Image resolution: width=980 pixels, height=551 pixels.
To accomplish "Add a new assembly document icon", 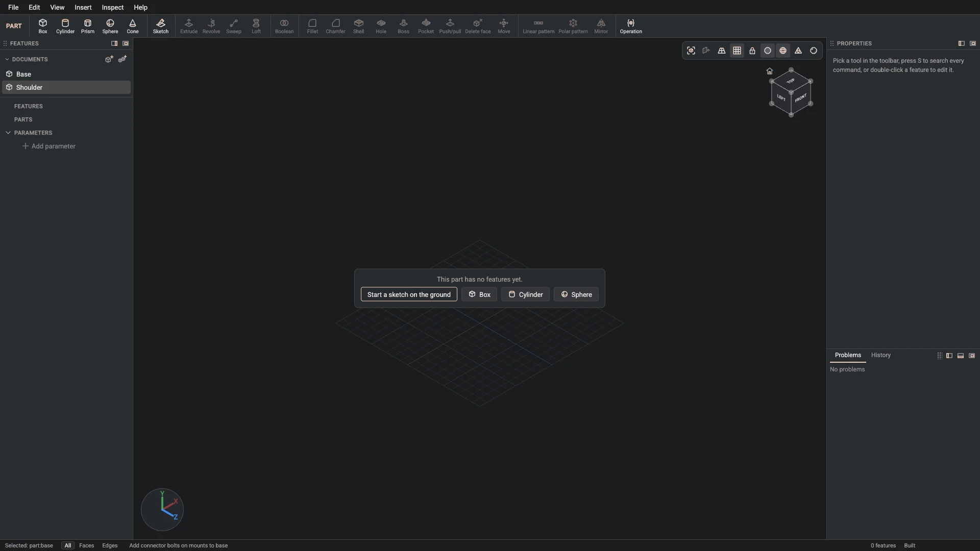I will [122, 59].
